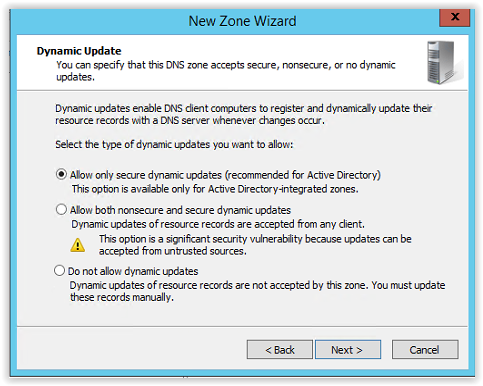This screenshot has height=386, width=483.
Task: Click the security vulnerability warning text
Action: (255, 245)
